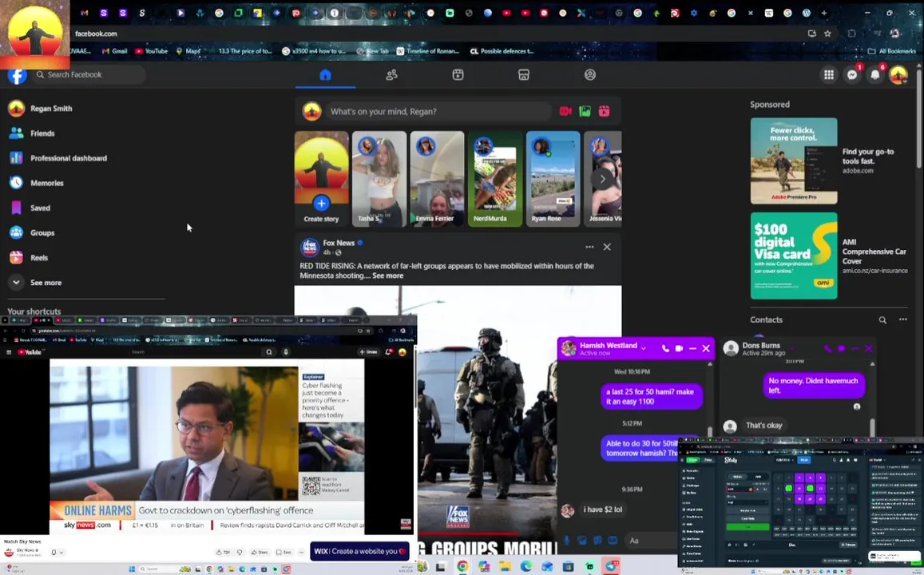Screen dimensions: 924x575
Task: Open the account profile picture menu
Action: [898, 75]
